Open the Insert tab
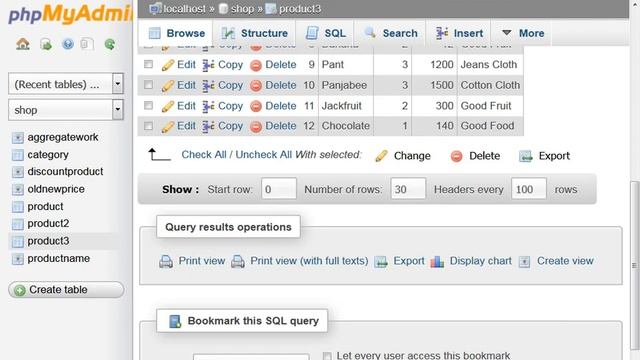 click(459, 33)
